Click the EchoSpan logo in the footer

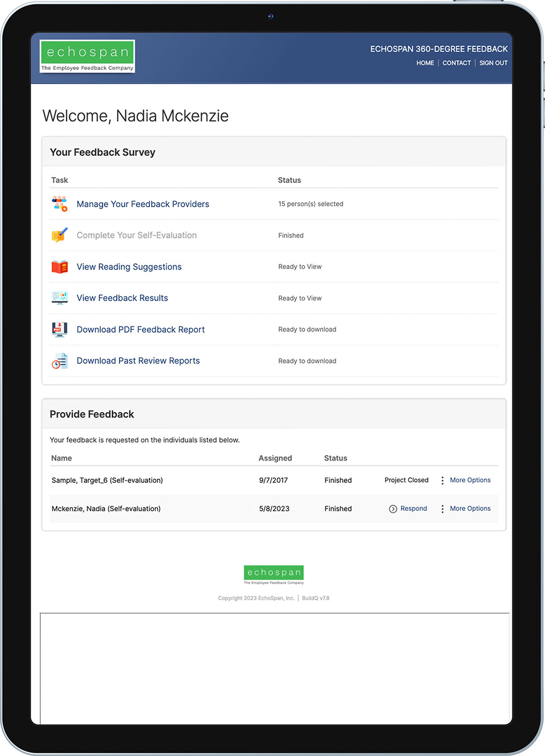click(274, 574)
